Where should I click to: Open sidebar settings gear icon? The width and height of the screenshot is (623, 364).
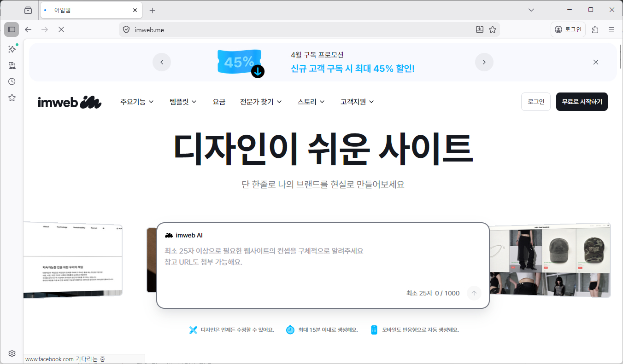12,353
